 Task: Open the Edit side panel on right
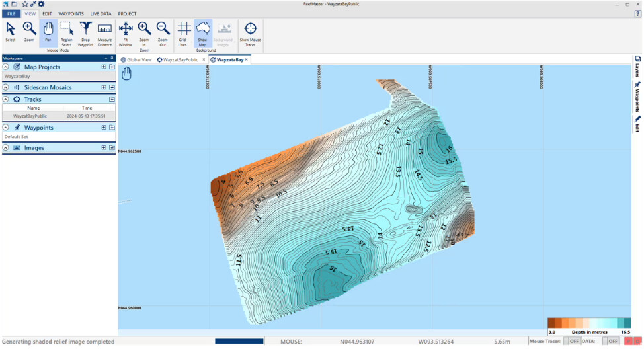click(x=637, y=124)
